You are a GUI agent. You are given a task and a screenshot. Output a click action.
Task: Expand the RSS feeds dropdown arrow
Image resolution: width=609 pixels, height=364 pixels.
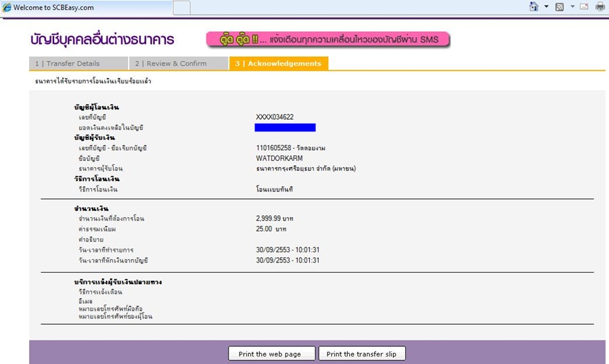tap(572, 7)
